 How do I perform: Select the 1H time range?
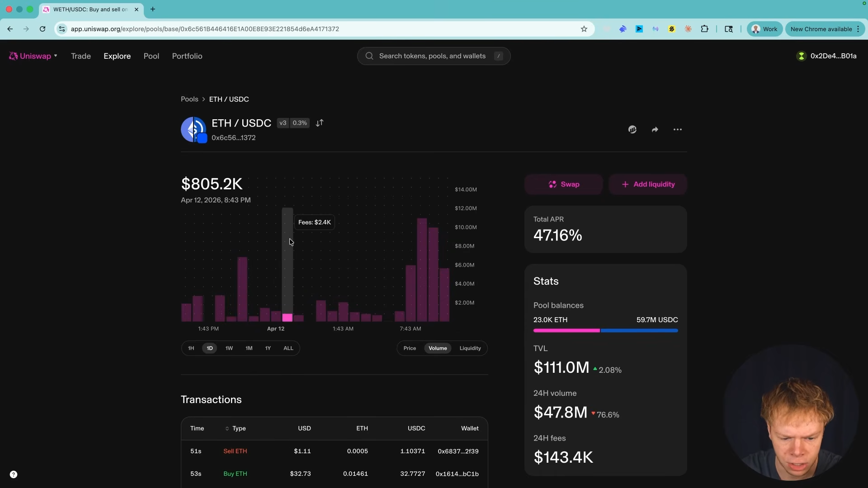191,348
